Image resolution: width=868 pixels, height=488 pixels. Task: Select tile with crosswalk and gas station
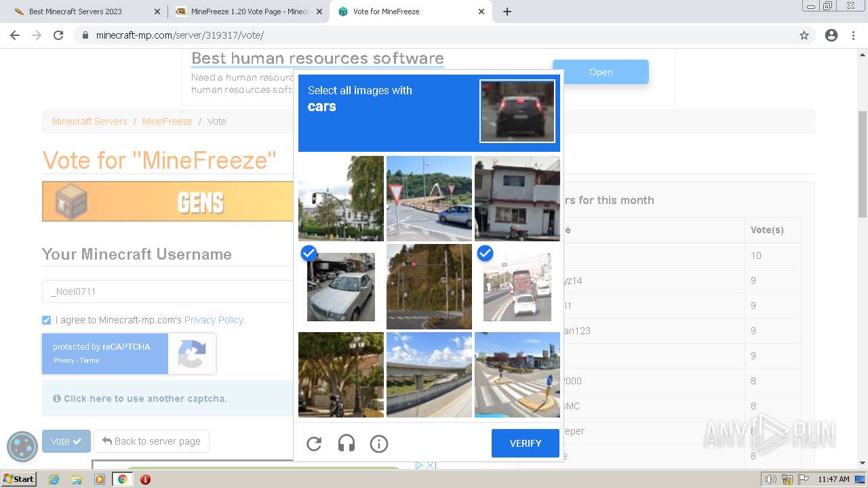tap(517, 375)
